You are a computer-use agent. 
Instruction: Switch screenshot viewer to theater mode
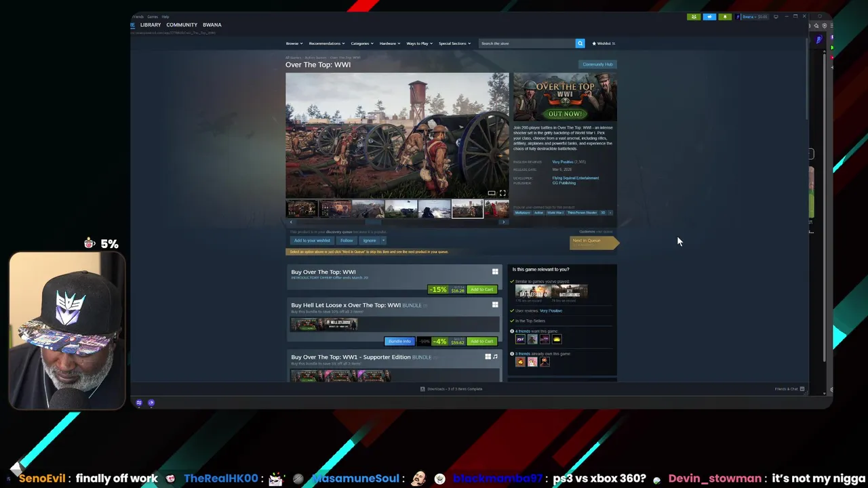pos(492,193)
